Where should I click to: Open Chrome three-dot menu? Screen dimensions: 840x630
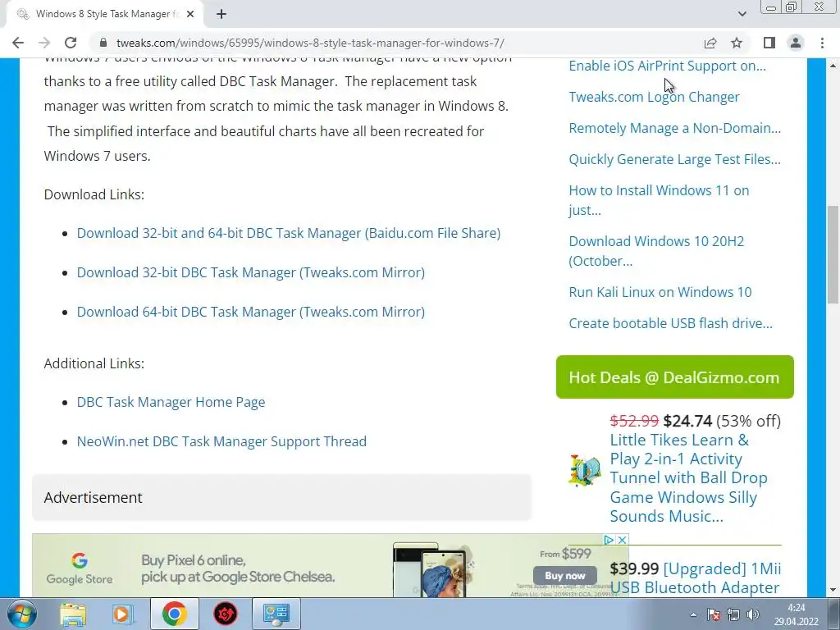point(822,43)
